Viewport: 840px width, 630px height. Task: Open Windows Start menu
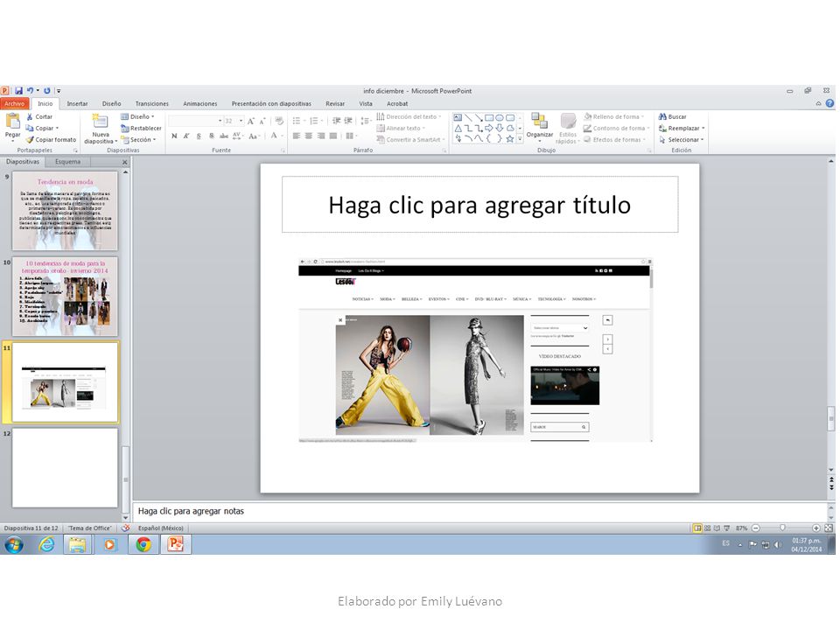coord(14,545)
